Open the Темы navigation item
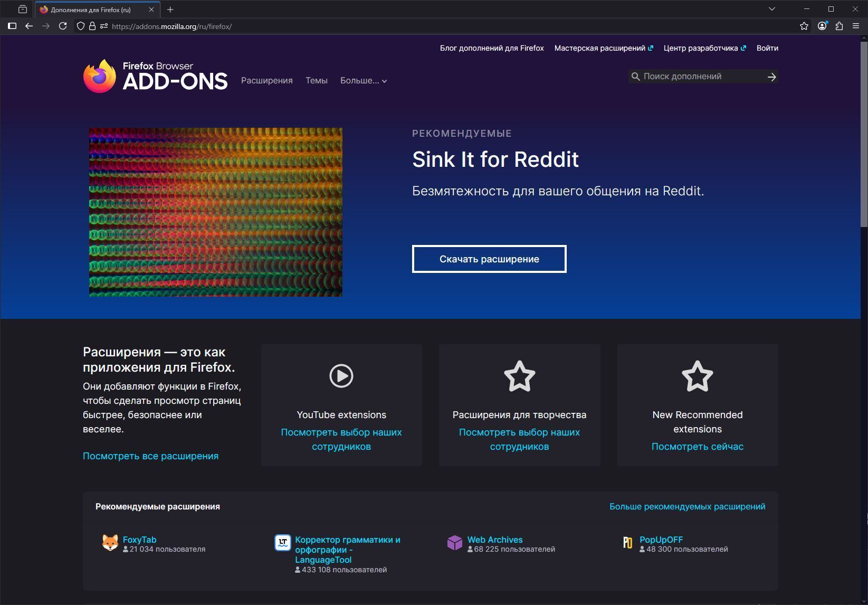Screen dimensions: 868x605 point(316,81)
